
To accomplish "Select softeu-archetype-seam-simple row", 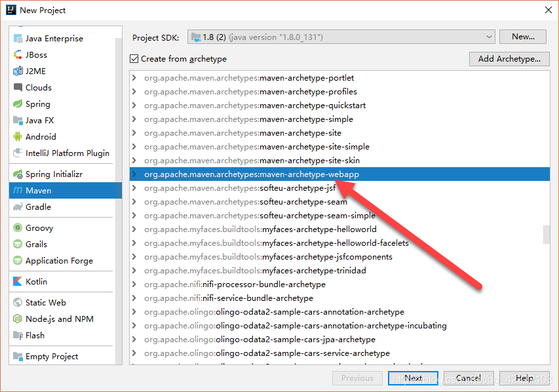I will coord(339,216).
